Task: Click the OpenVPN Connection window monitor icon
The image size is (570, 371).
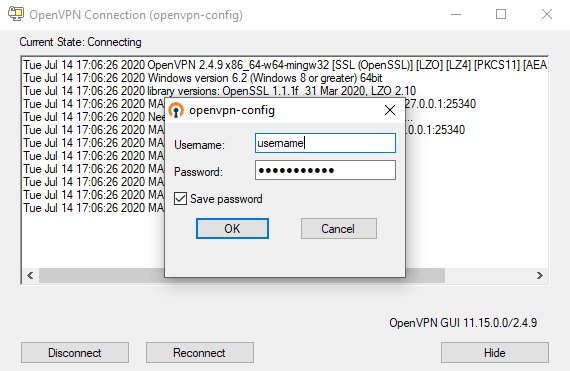Action: click(16, 14)
